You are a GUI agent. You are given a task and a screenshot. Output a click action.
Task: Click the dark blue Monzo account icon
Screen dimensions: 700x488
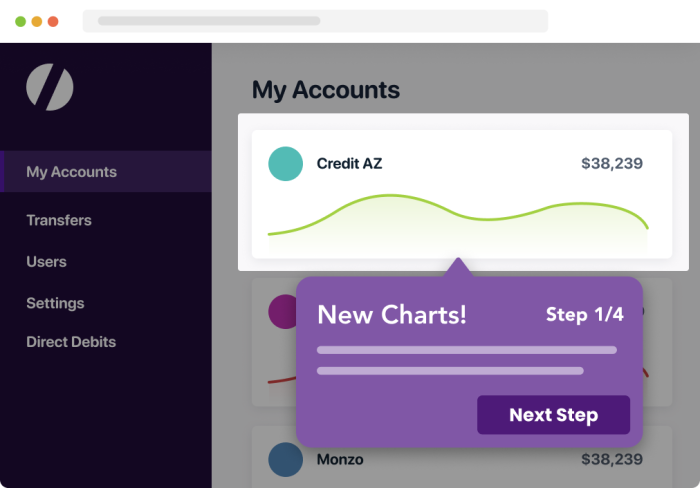[x=285, y=459]
